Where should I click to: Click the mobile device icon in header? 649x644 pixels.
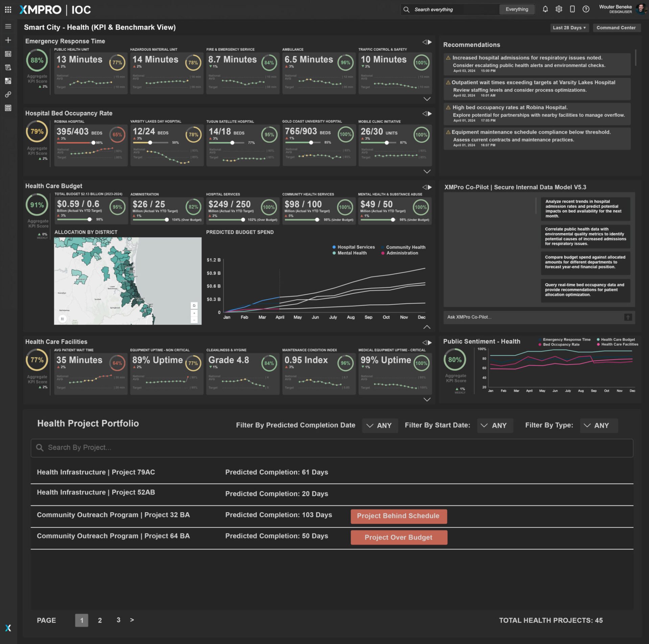572,9
